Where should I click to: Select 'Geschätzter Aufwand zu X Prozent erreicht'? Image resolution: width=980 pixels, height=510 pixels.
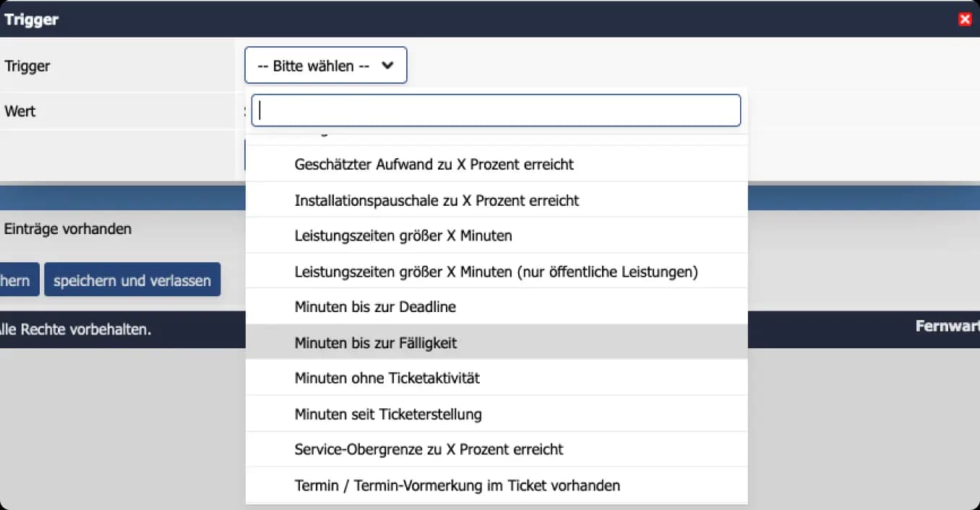[x=434, y=165]
